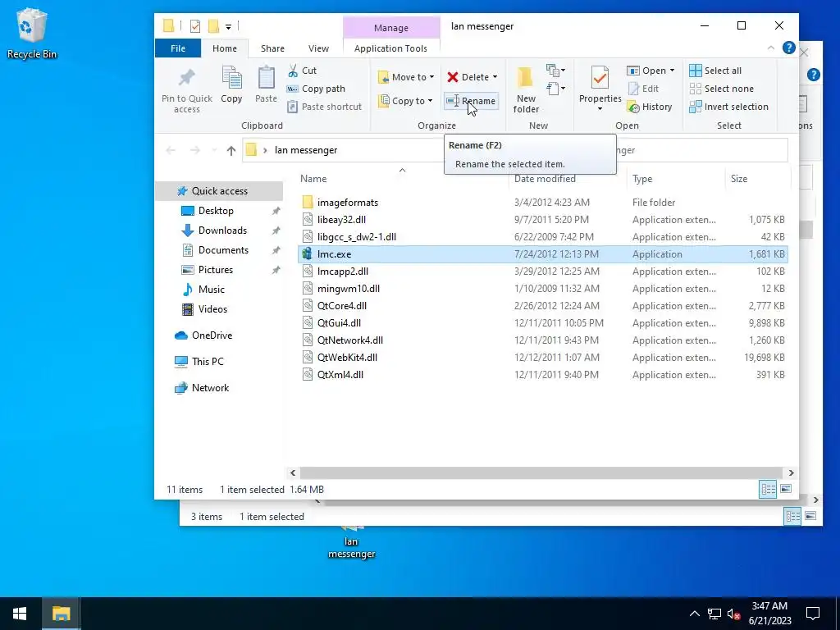
Task: Click the Copy ribbon button
Action: click(x=231, y=84)
